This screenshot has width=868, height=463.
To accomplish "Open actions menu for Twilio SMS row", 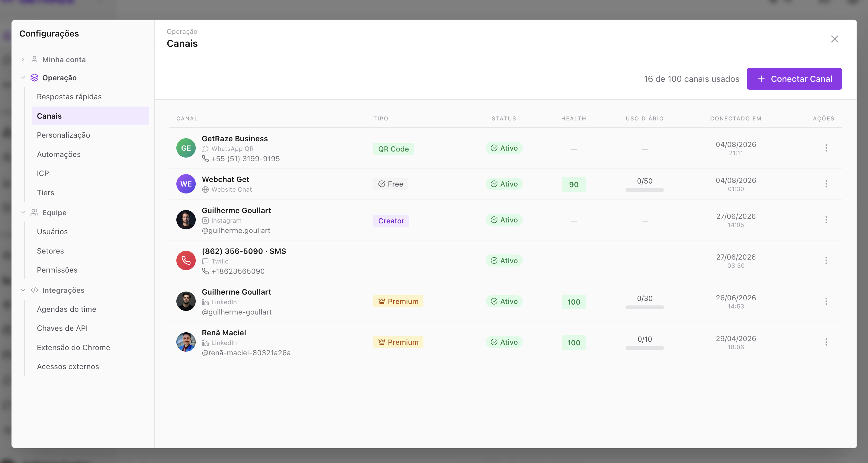I will [826, 261].
